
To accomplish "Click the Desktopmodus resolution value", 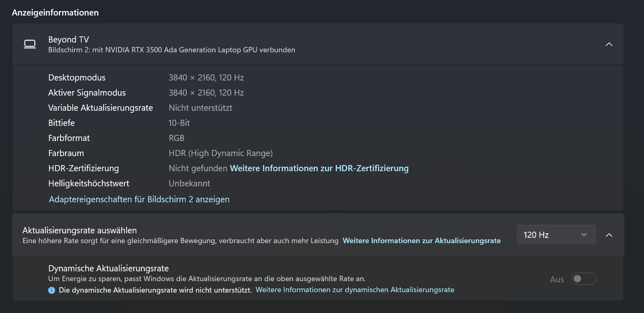I will point(206,78).
